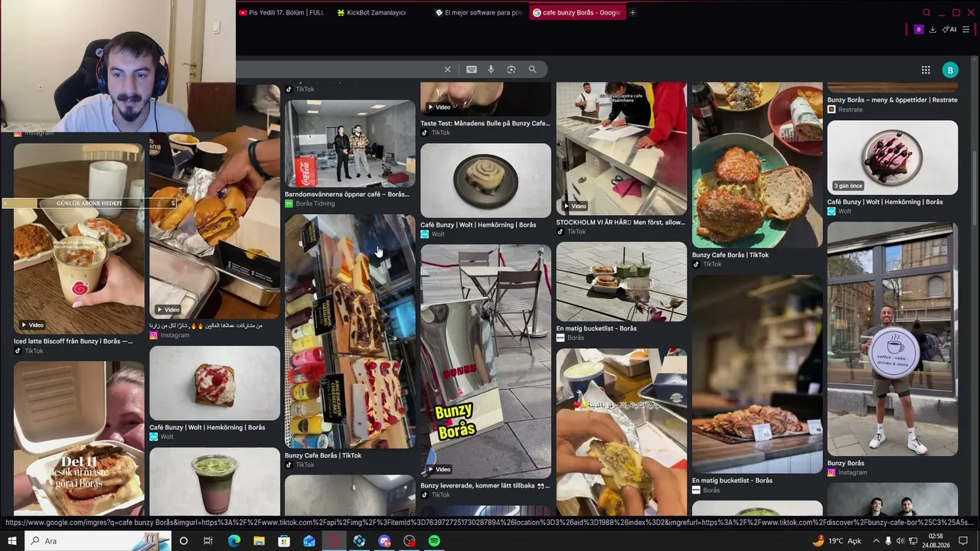Open man holding Bunzy sign Instagram image
980x551 pixels.
[x=893, y=339]
